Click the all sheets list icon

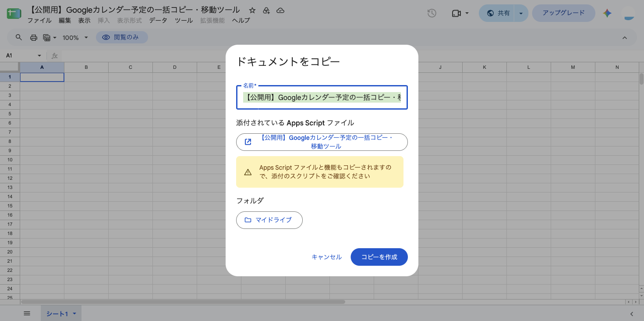click(x=27, y=314)
